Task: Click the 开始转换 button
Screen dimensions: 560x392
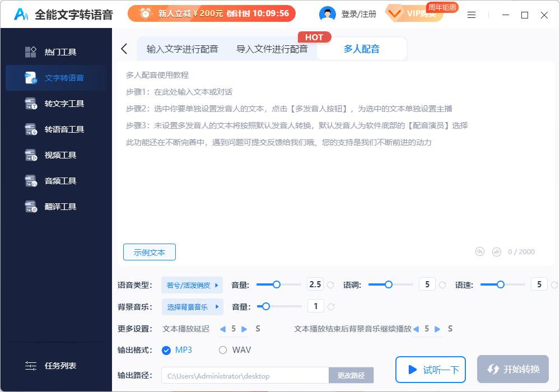Action: coord(513,369)
